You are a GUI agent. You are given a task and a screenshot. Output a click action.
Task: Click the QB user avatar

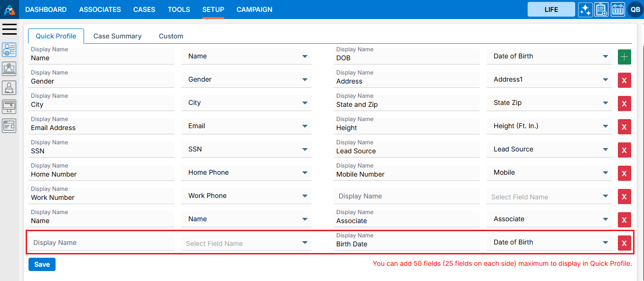click(x=635, y=9)
